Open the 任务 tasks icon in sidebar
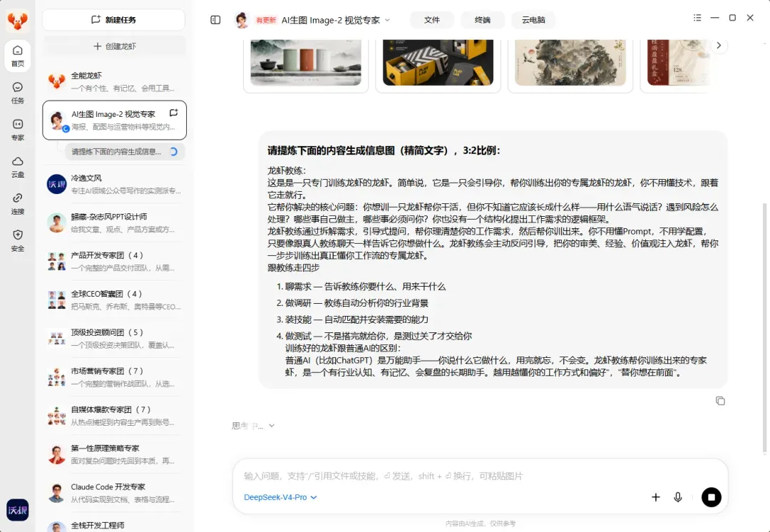Screen dimensions: 770x532 (x=18, y=93)
